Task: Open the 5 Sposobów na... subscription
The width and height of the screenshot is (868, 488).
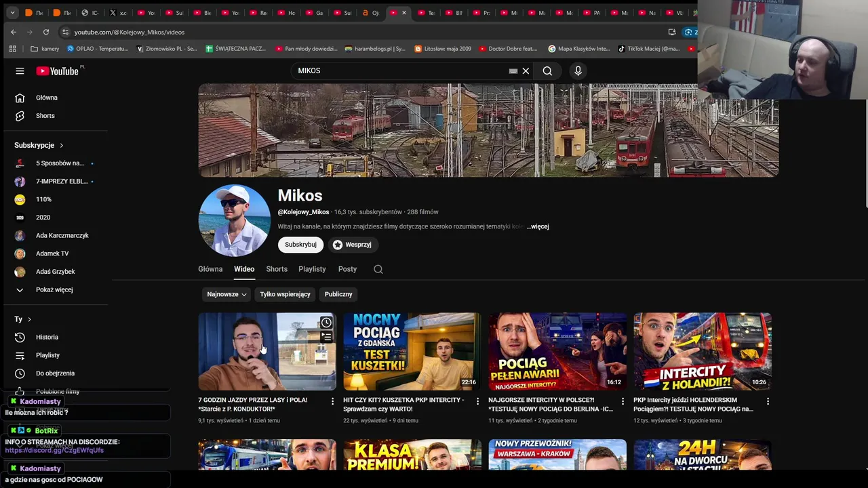Action: tap(56, 163)
